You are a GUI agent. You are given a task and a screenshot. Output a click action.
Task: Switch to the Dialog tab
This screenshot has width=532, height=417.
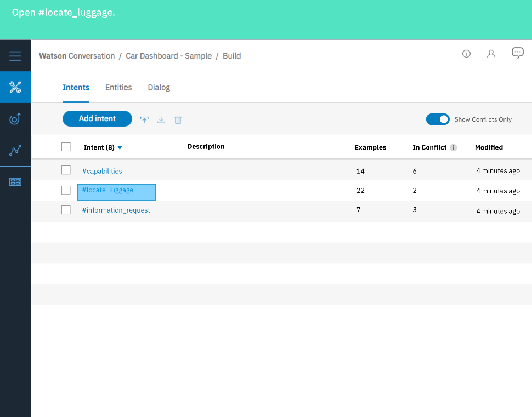[159, 88]
